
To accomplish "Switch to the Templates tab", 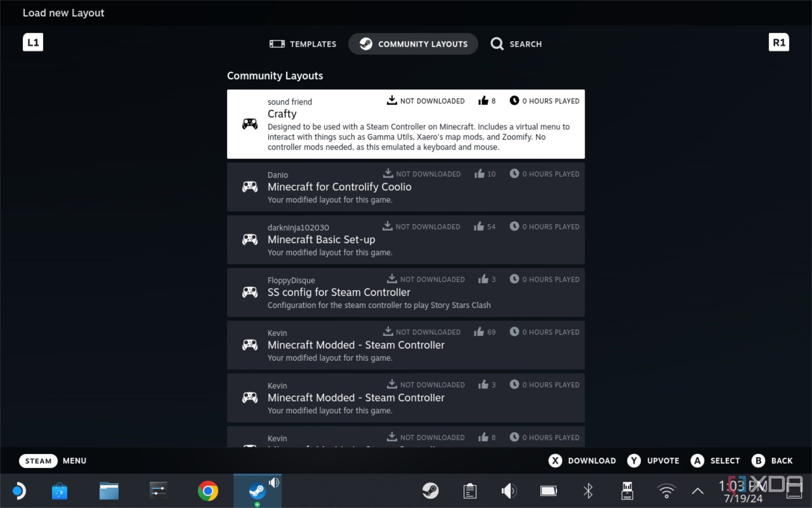I will click(x=303, y=44).
